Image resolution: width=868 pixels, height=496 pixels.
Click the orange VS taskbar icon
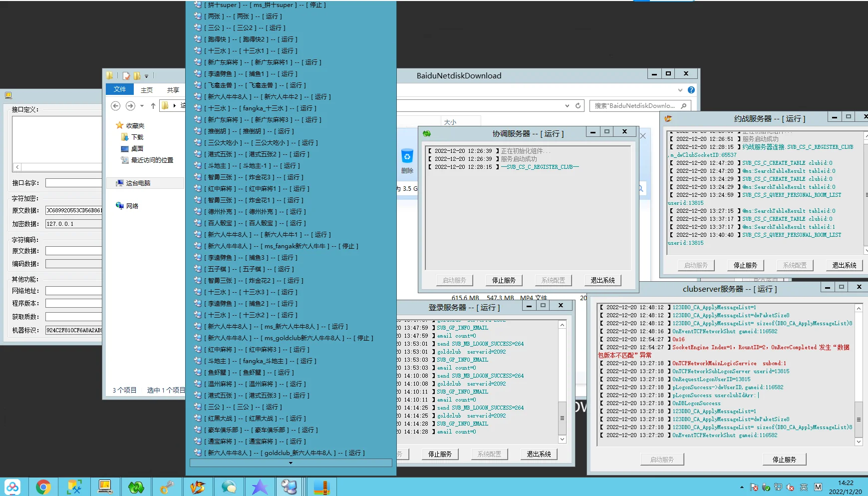click(x=198, y=487)
